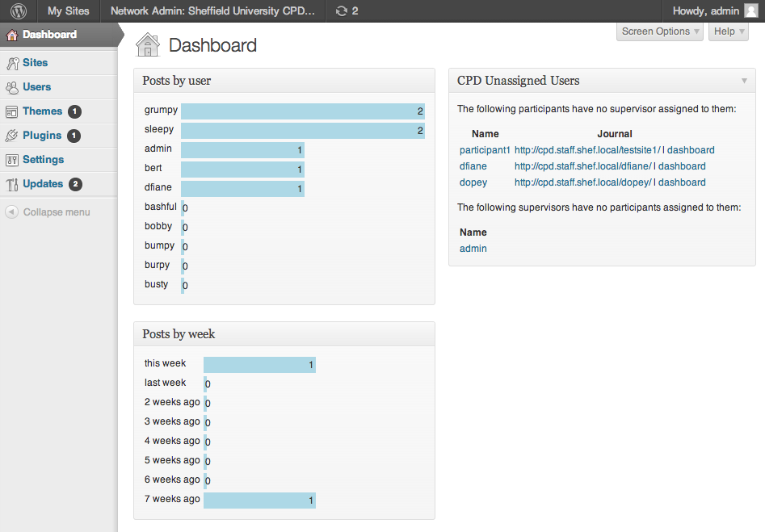Click the Updates count badge showing 2

point(75,184)
